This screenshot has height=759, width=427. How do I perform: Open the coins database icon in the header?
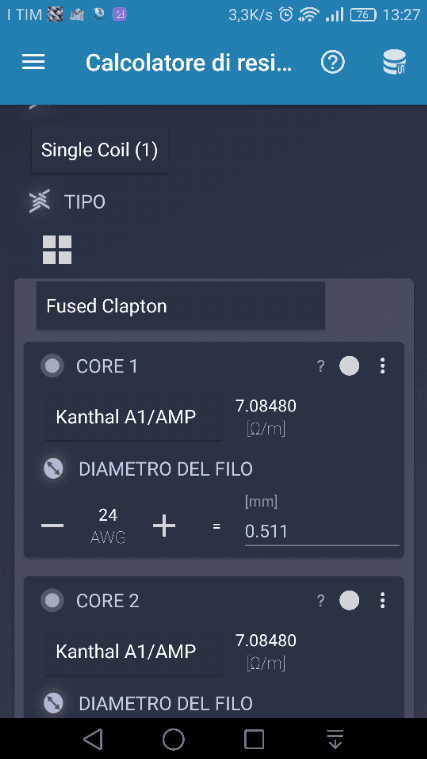pos(395,62)
